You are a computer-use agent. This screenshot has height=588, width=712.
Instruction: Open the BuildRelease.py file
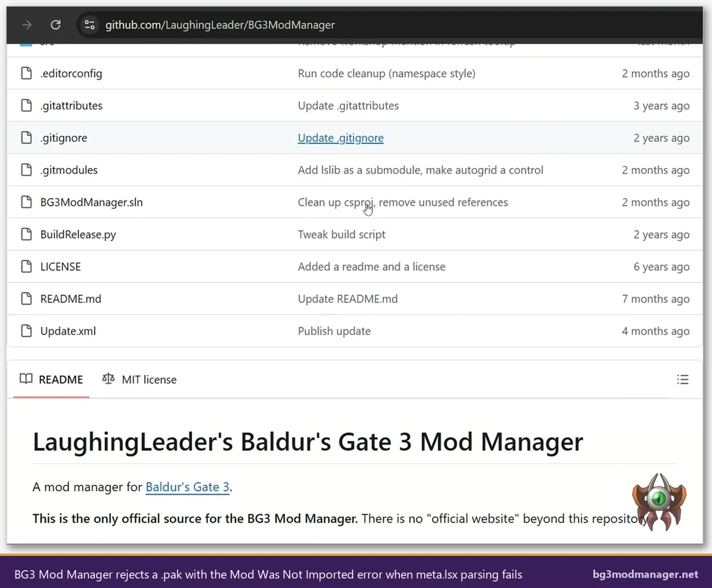78,234
